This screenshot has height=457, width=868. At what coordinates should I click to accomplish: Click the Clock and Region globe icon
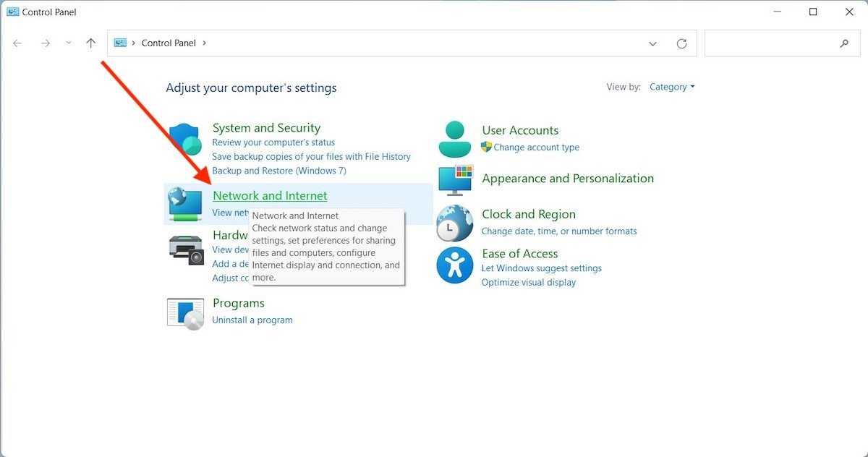tap(454, 223)
